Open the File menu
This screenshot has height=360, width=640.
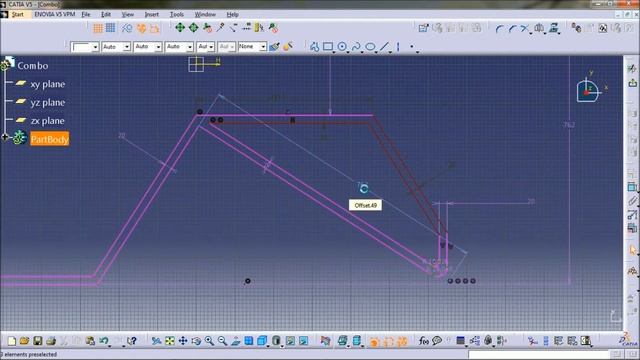pos(86,14)
